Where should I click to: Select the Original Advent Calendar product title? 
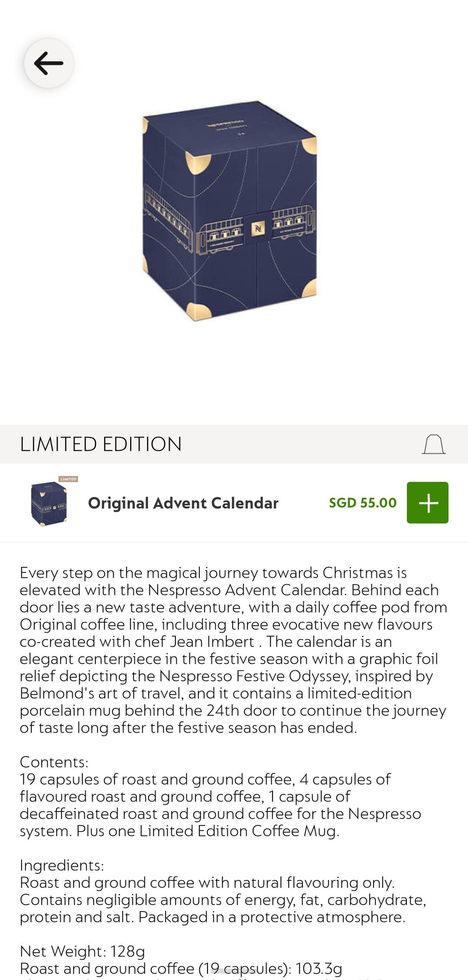[x=183, y=503]
